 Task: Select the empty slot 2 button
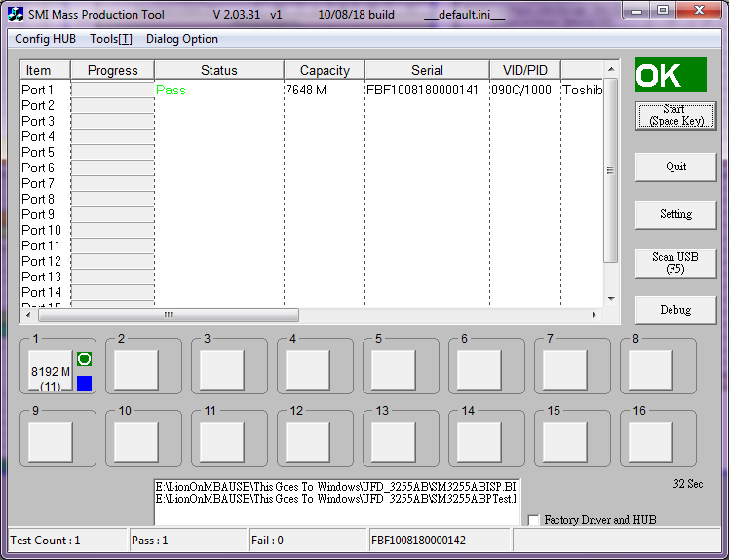136,370
